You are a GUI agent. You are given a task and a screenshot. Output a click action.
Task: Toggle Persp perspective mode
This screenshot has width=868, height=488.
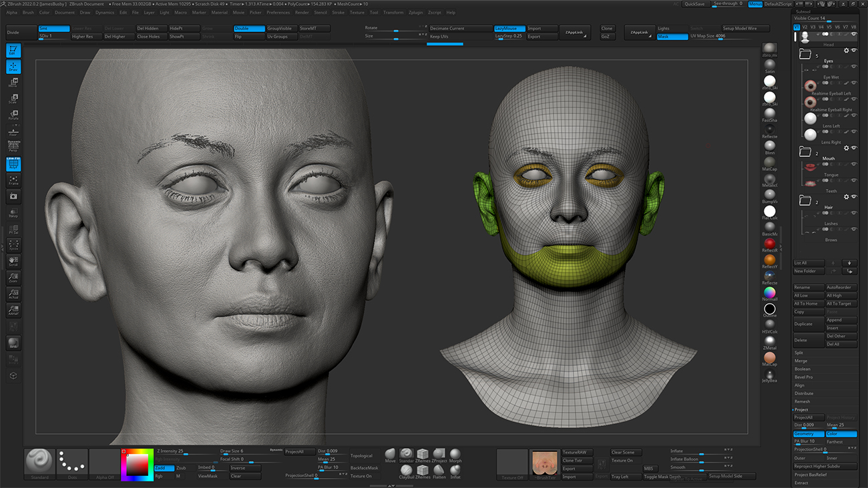[x=13, y=148]
